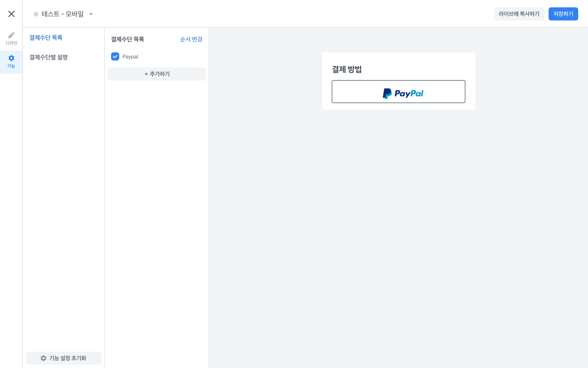
Task: Click the 결제수단 목록 panel header
Action: pyautogui.click(x=127, y=39)
